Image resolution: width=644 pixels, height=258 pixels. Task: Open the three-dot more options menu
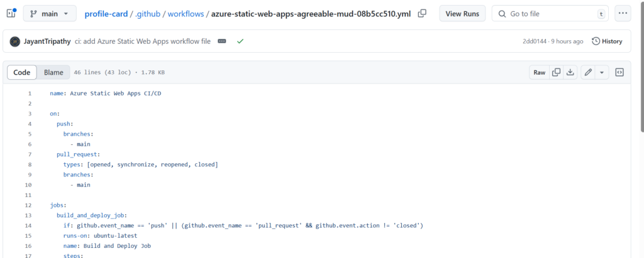tap(623, 14)
